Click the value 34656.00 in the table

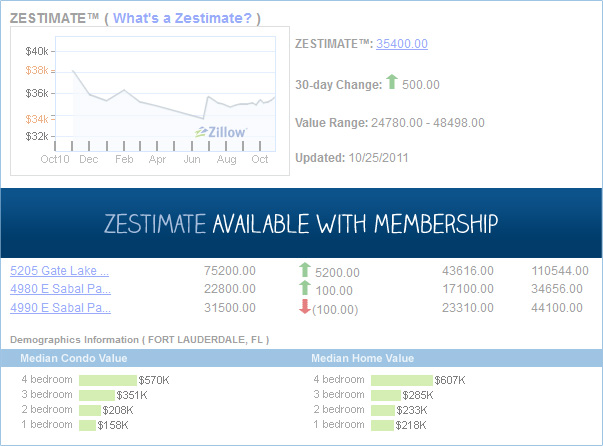click(557, 289)
